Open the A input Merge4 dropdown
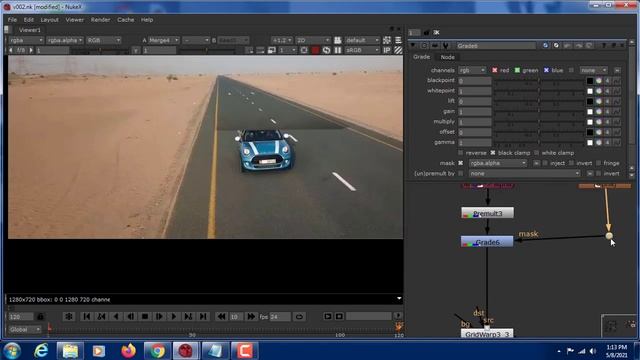 coord(163,40)
